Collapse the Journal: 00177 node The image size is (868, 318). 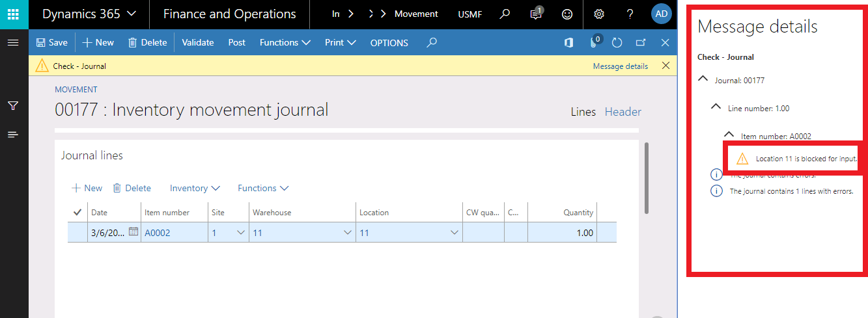pos(703,79)
